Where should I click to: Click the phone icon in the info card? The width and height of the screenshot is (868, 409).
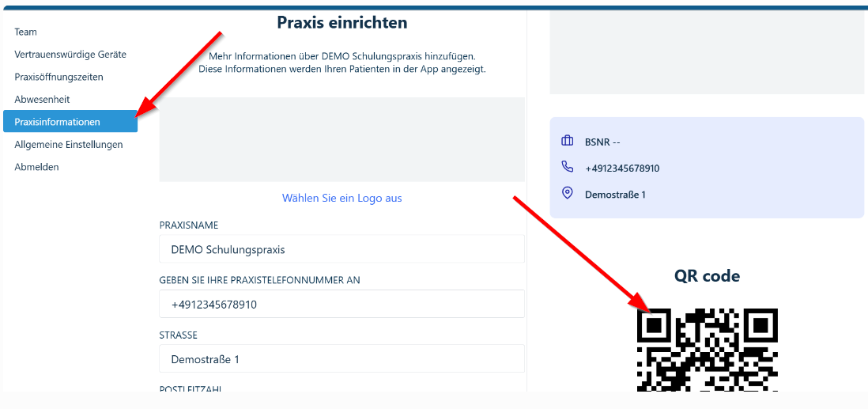(567, 167)
